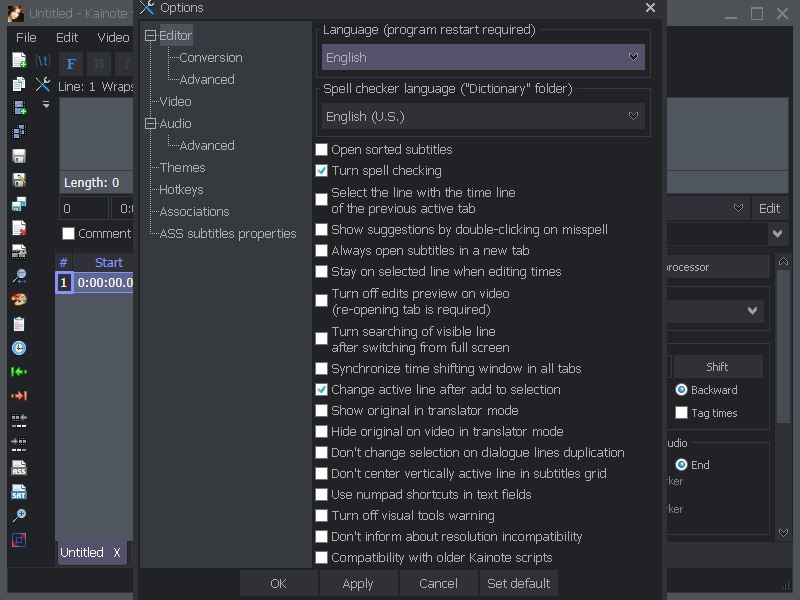Image resolution: width=800 pixels, height=600 pixels.
Task: Click the Set default button
Action: pyautogui.click(x=518, y=584)
